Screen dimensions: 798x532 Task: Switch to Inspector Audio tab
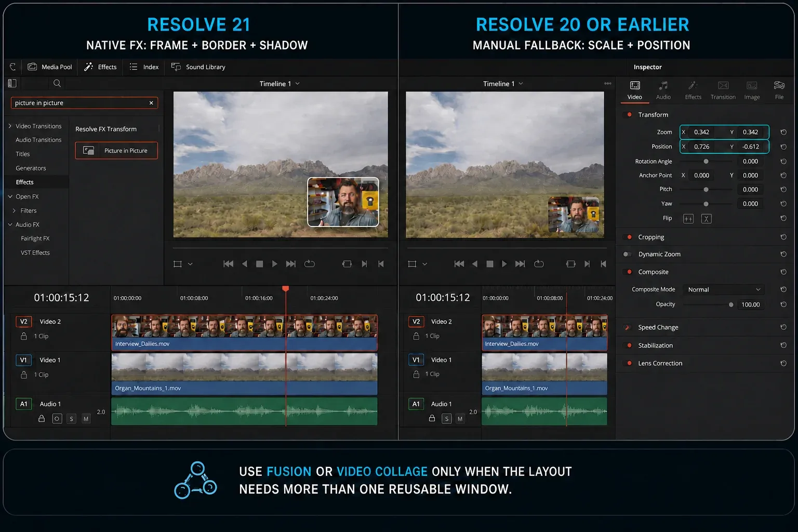coord(663,90)
